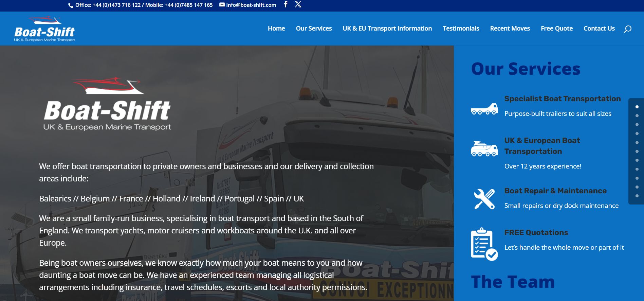The image size is (644, 301).
Task: Click the Boat Repair & Maintenance heading
Action: coord(555,191)
